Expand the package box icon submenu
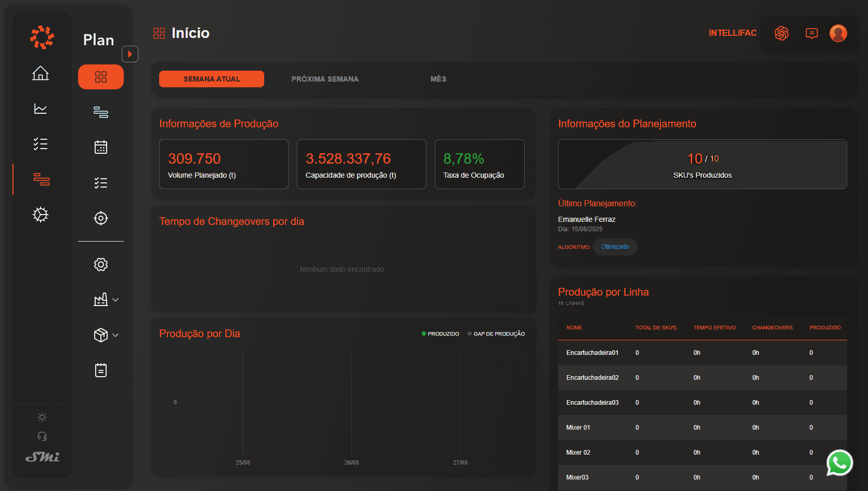Screen dimensions: 868x491 [106, 335]
